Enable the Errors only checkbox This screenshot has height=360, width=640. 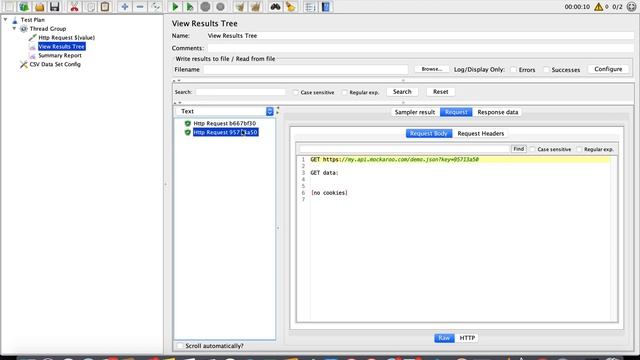point(514,70)
